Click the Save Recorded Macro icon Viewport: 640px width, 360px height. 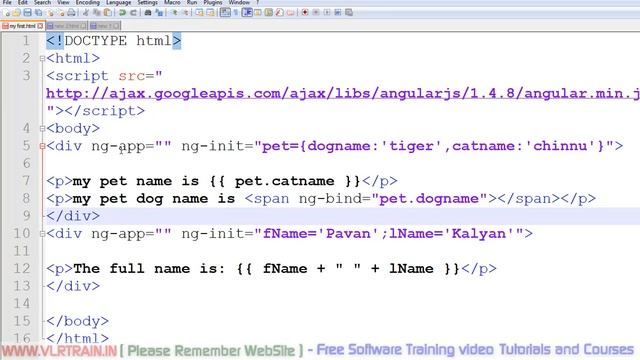349,13
